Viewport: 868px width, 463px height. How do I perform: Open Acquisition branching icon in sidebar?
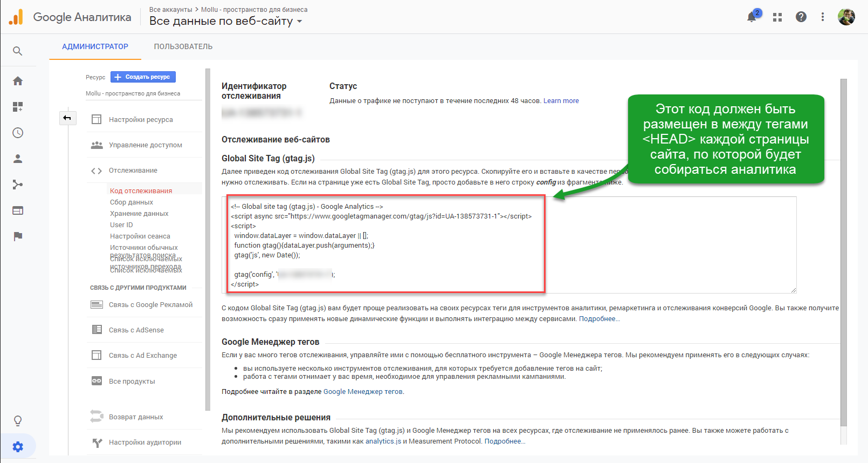(x=18, y=185)
